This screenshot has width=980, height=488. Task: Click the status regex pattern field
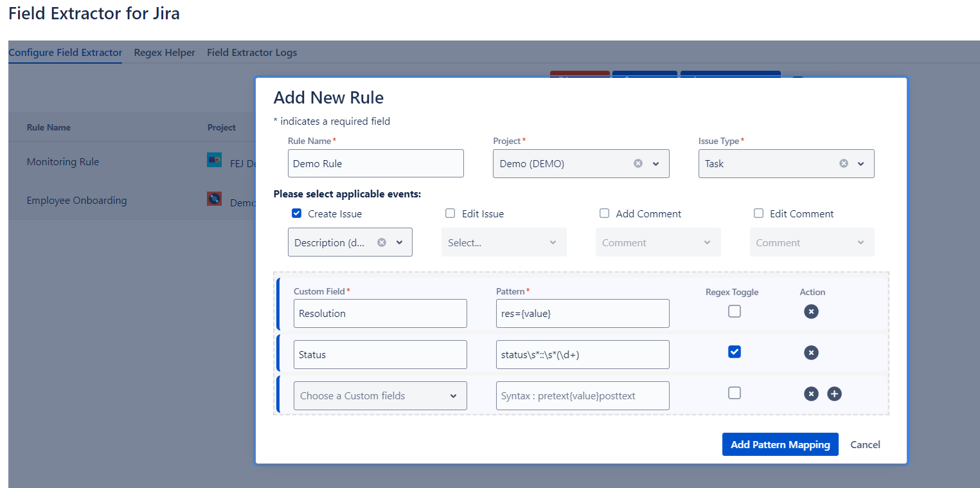pos(583,354)
